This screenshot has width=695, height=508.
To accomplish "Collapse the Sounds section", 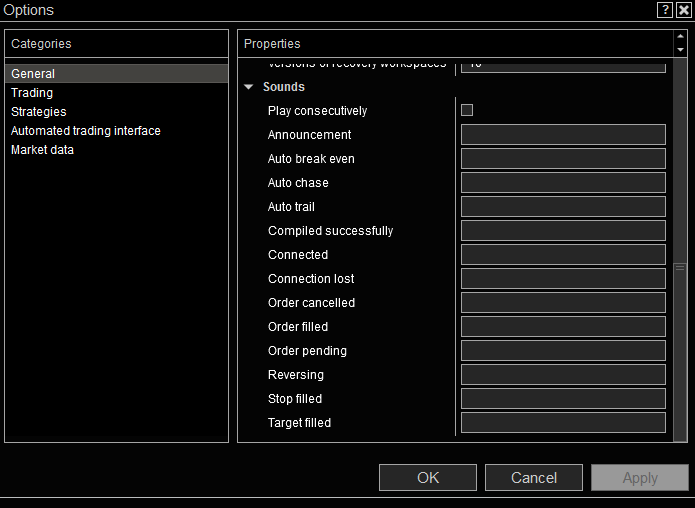I will pyautogui.click(x=249, y=87).
